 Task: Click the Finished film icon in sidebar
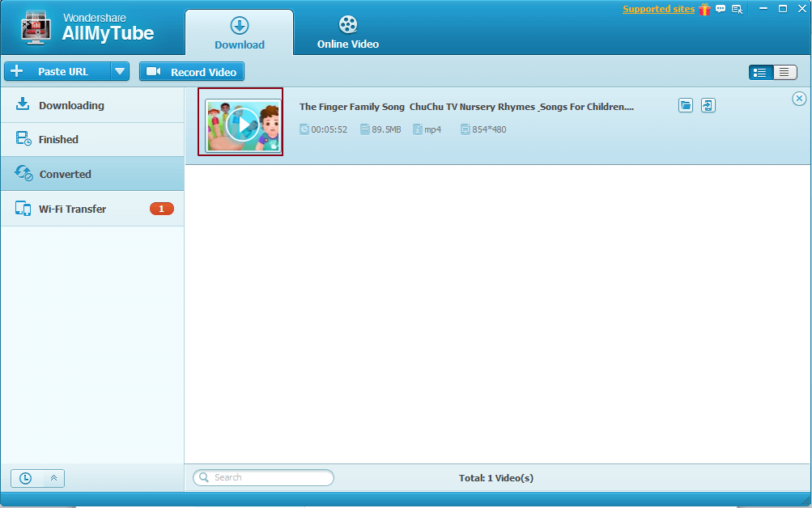coord(23,138)
